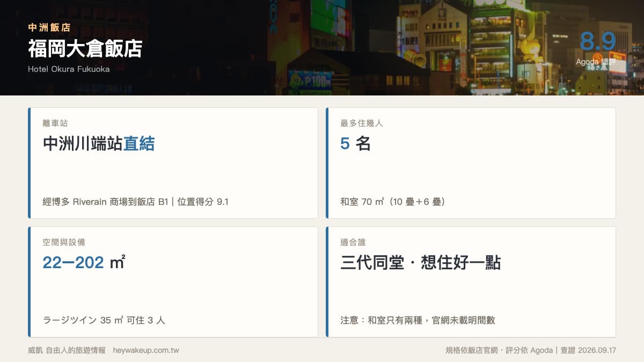Click the heading 中洲川端站直結
The width and height of the screenshot is (644, 362).
[99, 144]
